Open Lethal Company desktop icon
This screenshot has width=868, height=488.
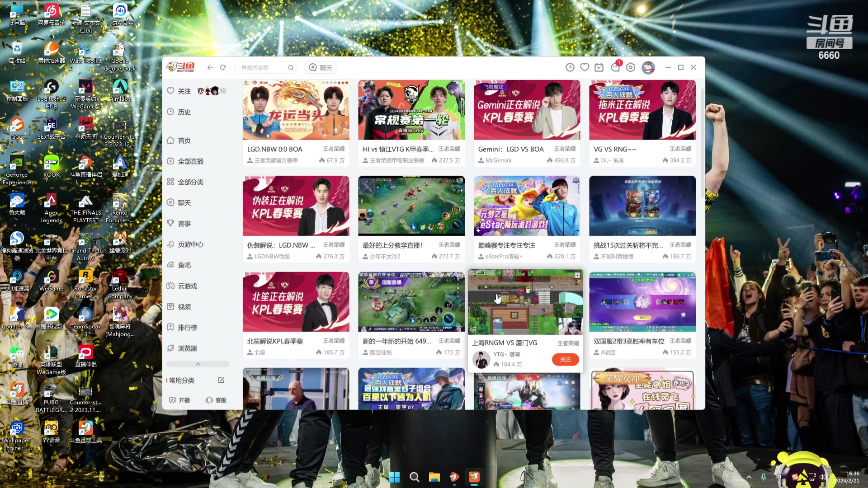[x=120, y=284]
